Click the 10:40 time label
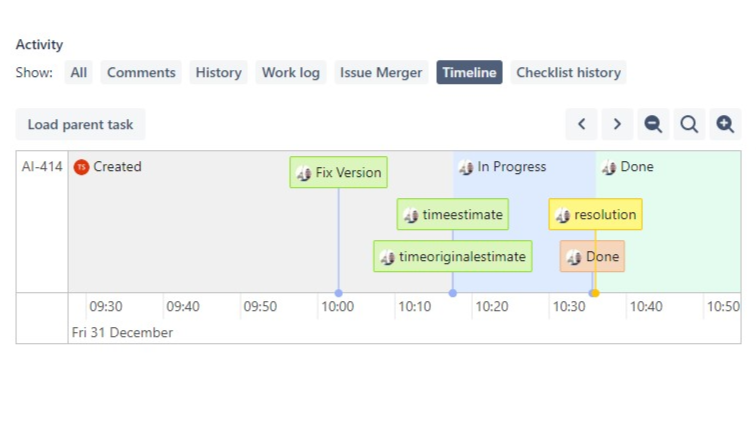 646,307
